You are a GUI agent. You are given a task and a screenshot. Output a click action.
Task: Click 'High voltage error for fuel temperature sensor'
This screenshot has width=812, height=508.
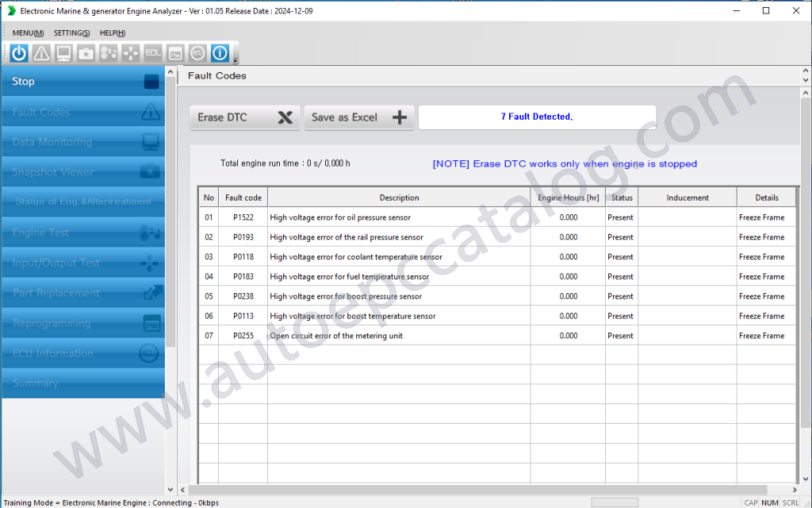click(350, 277)
